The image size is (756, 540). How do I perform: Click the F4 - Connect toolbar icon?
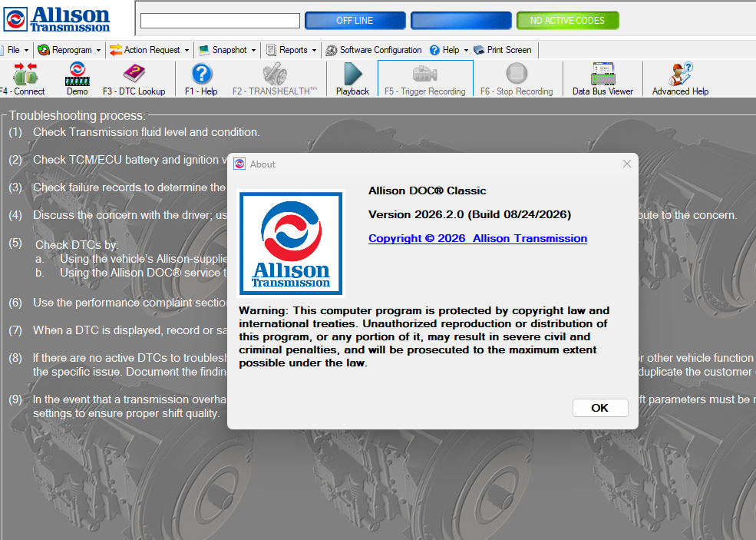click(25, 74)
